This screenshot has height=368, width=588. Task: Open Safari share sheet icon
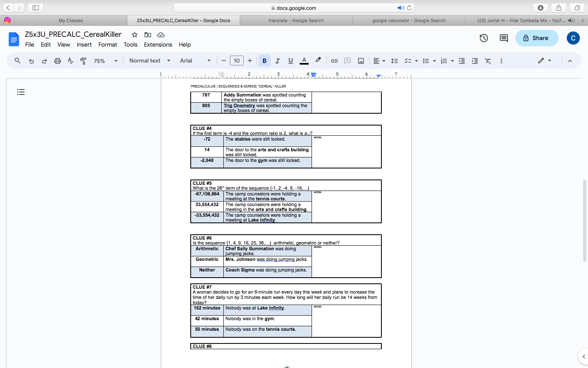pyautogui.click(x=559, y=8)
